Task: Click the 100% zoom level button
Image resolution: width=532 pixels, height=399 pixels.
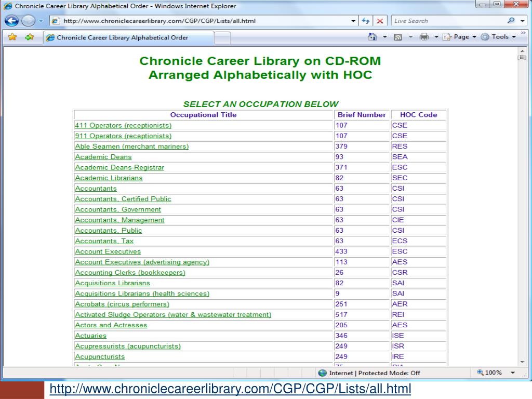Action: (x=489, y=373)
